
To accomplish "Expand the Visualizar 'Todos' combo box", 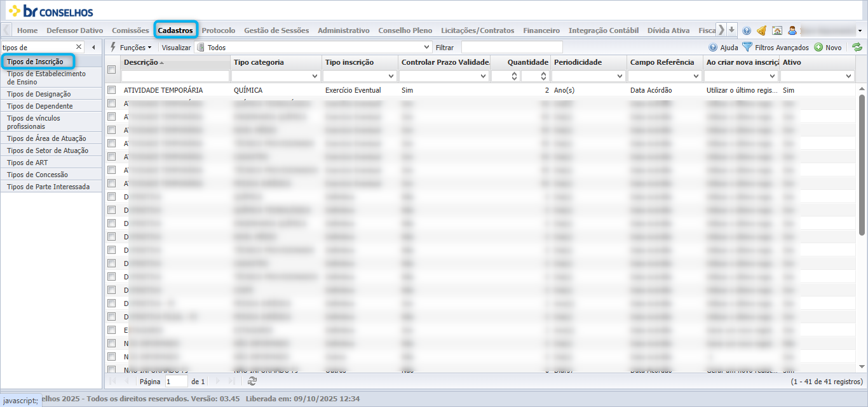I will [427, 47].
